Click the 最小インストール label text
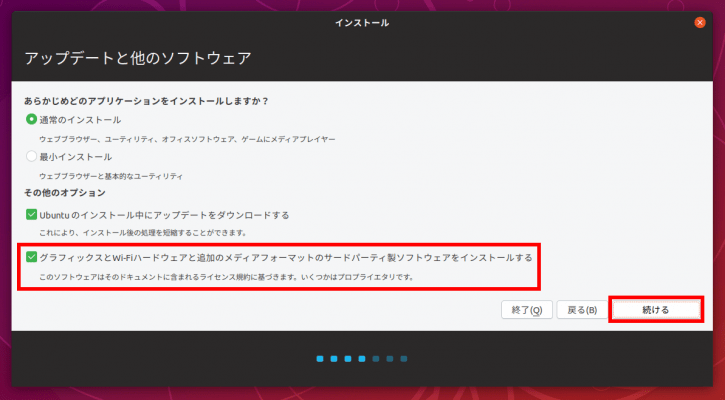725x400 pixels. [x=75, y=157]
